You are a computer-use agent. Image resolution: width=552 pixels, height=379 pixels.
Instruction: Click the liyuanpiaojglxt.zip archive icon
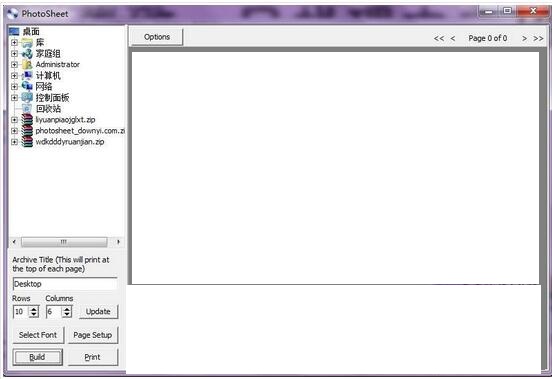[27, 120]
